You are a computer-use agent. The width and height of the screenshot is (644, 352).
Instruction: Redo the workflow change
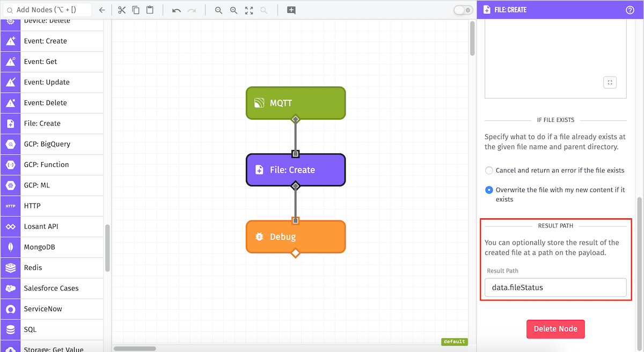[x=192, y=10]
